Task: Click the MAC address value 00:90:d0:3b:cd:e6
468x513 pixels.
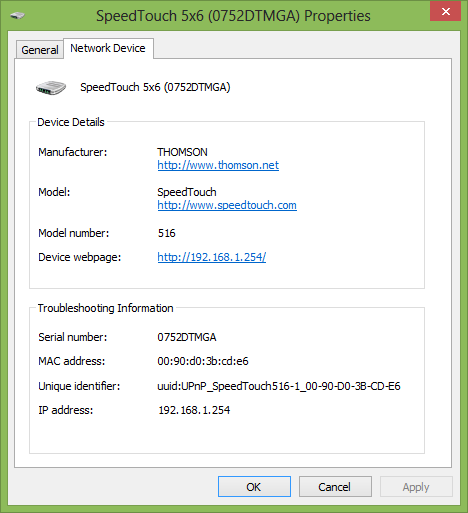Action: click(x=203, y=361)
